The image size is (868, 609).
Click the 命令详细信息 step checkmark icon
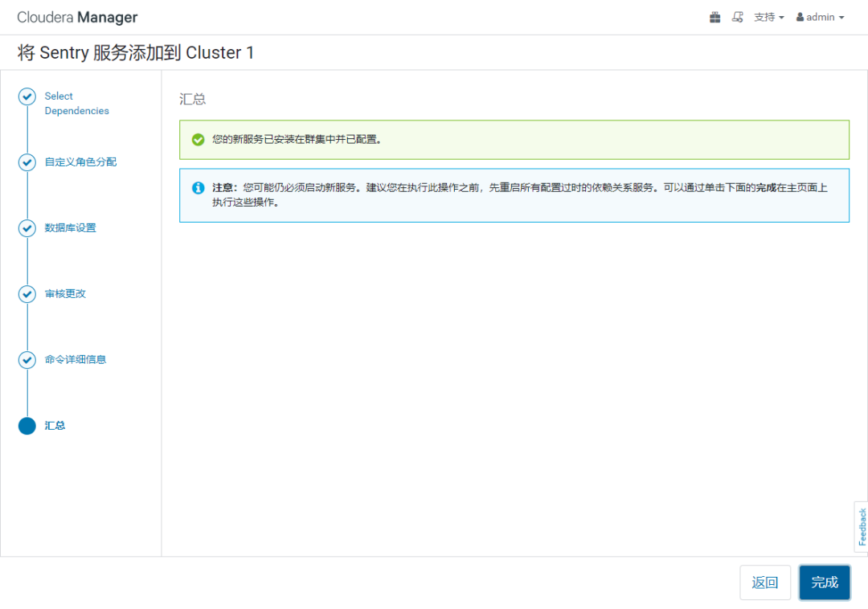[x=27, y=360]
